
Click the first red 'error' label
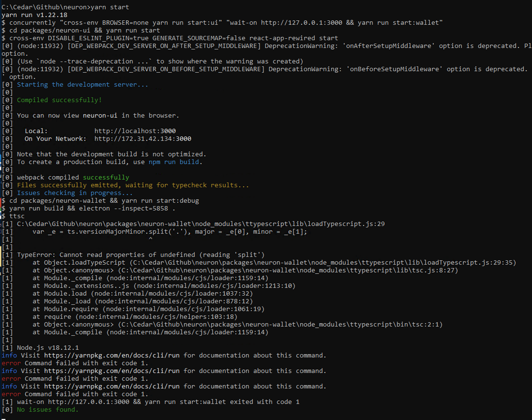click(x=11, y=363)
